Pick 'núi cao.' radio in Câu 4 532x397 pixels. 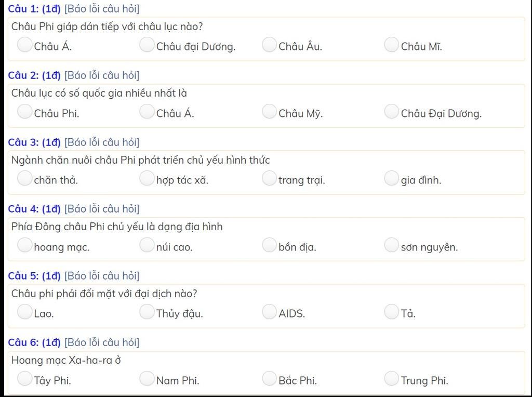click(147, 245)
